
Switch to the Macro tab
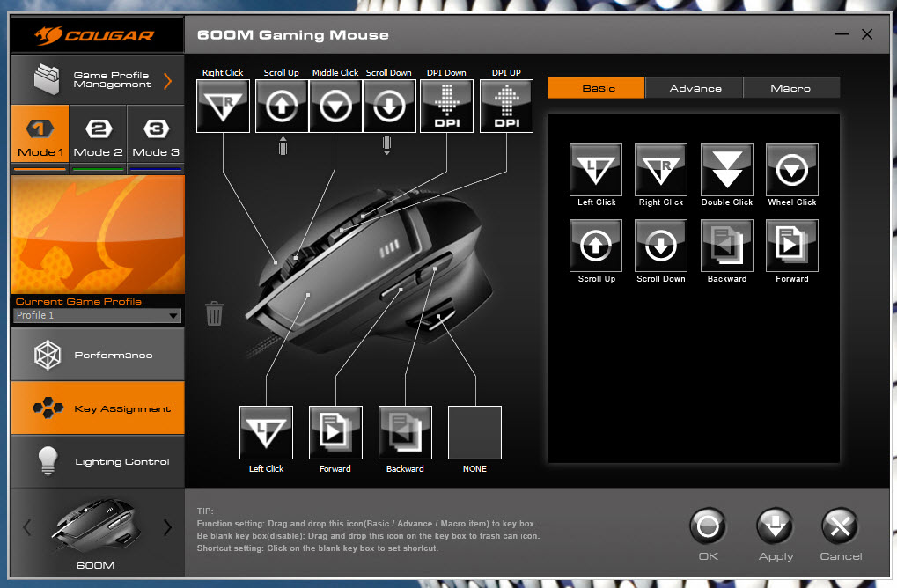pos(791,87)
